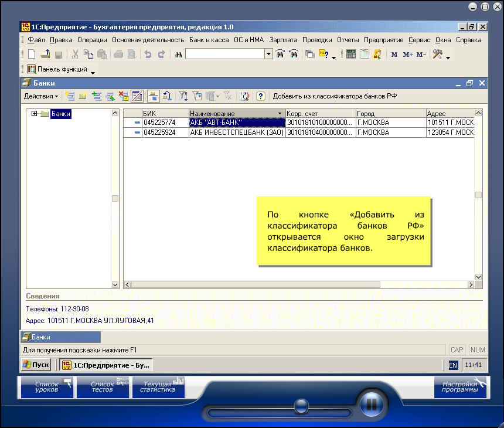
Task: Open the calendar icon in toolbar
Action: 364,55
